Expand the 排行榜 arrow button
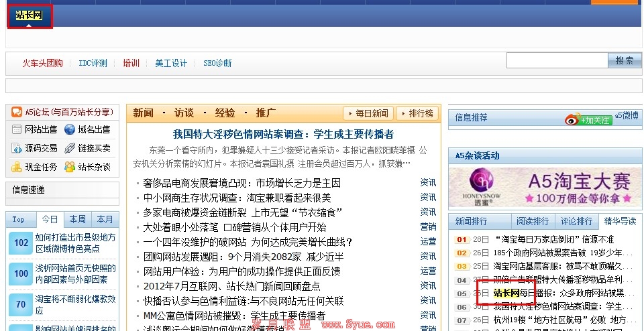 click(417, 113)
